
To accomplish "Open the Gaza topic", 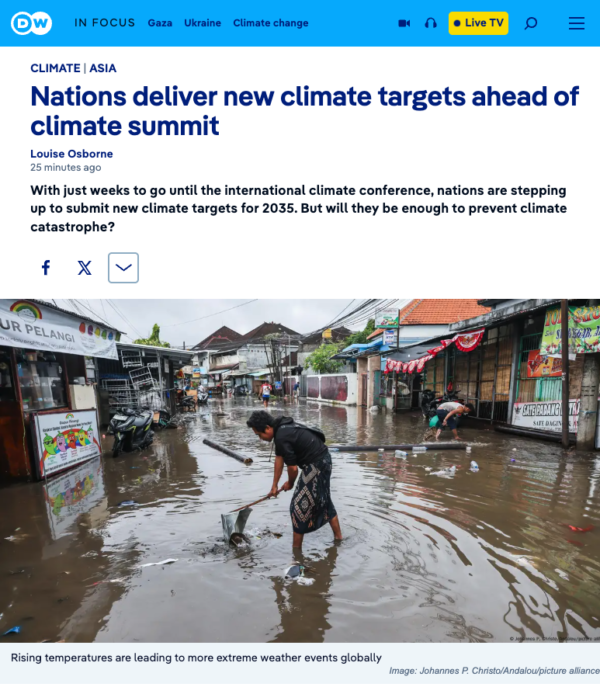I will click(160, 23).
